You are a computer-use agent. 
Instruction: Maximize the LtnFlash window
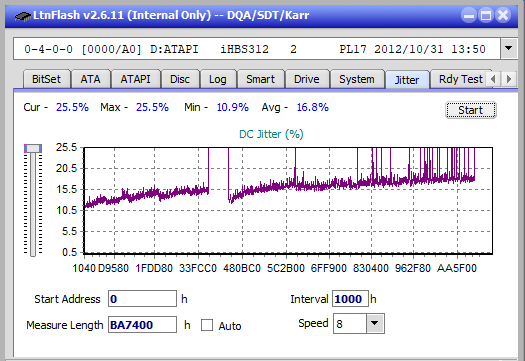click(x=486, y=15)
